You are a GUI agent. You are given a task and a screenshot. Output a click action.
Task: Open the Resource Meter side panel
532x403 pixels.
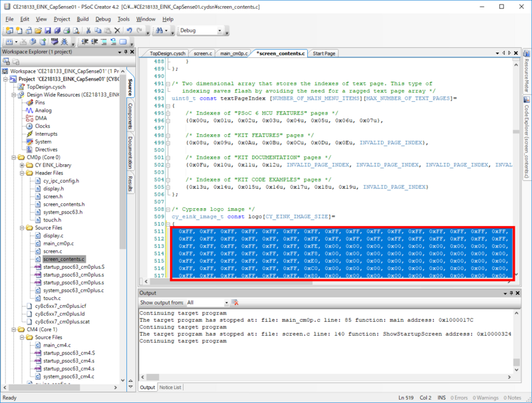pyautogui.click(x=527, y=71)
